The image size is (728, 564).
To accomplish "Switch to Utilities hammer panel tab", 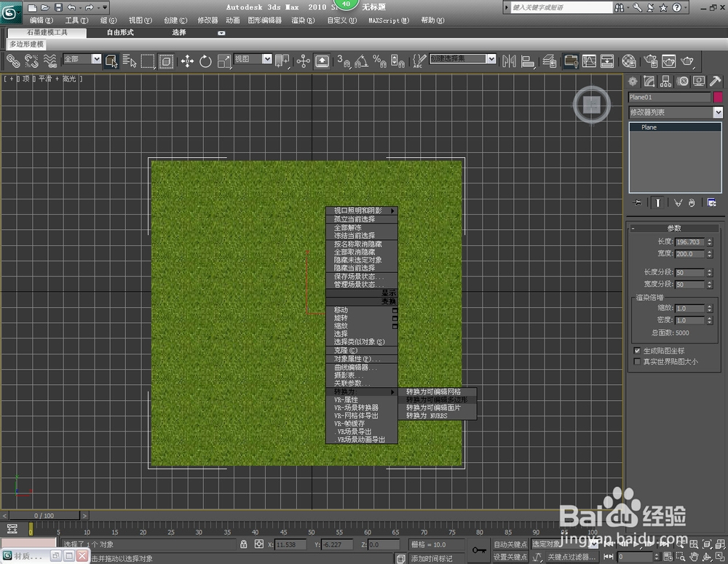I will point(716,82).
